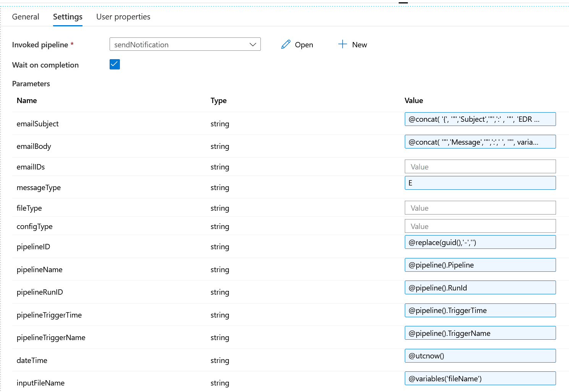
Task: Click the messageType value field
Action: pos(480,183)
